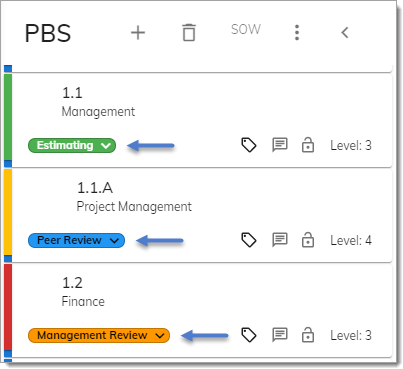Add a new PBS element with plus icon
403x369 pixels.
tap(138, 33)
